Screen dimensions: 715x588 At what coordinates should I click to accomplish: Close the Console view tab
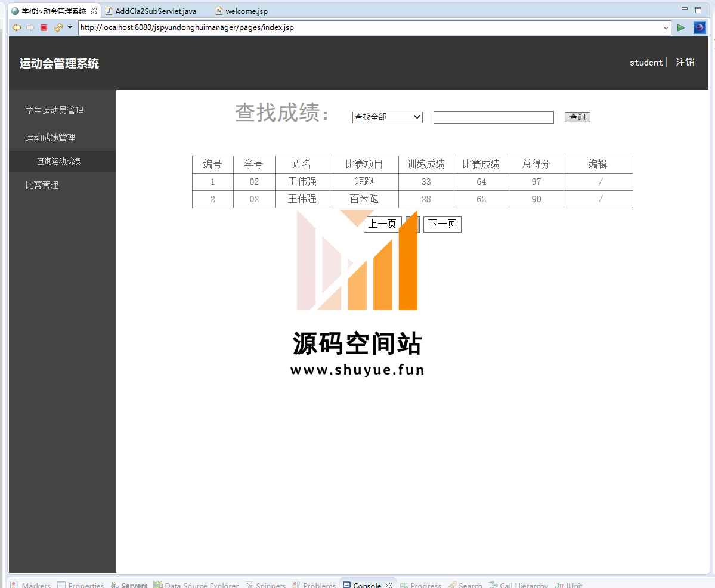[388, 585]
